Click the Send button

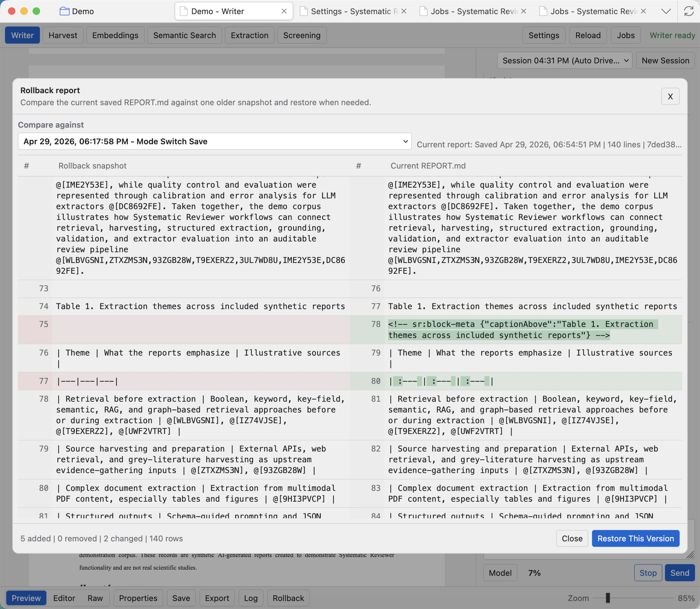(x=680, y=573)
